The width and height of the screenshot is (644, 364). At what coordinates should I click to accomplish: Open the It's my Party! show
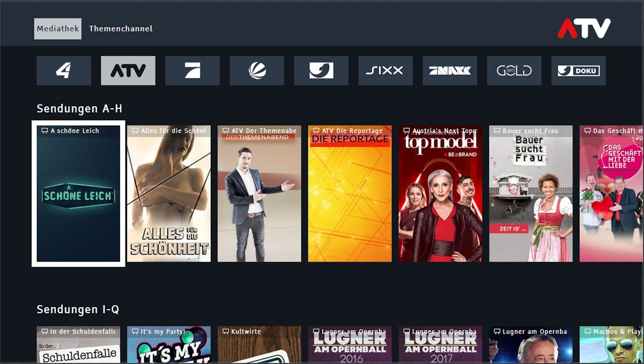[169, 345]
